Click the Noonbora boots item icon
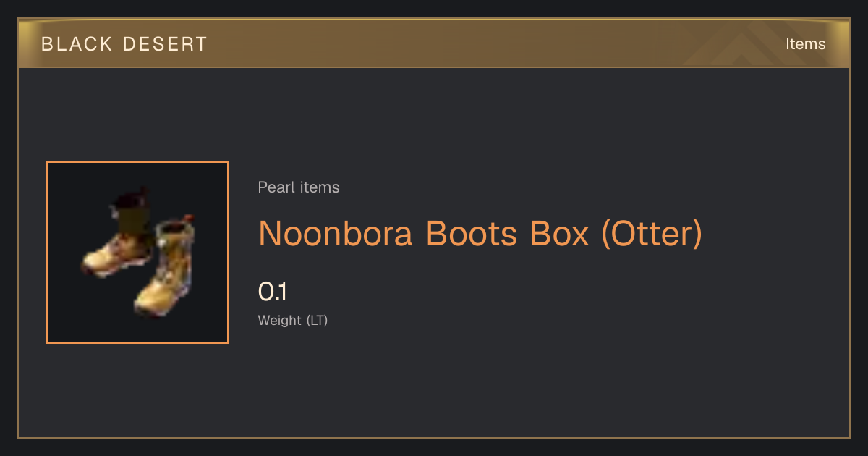The image size is (868, 456). (x=137, y=253)
